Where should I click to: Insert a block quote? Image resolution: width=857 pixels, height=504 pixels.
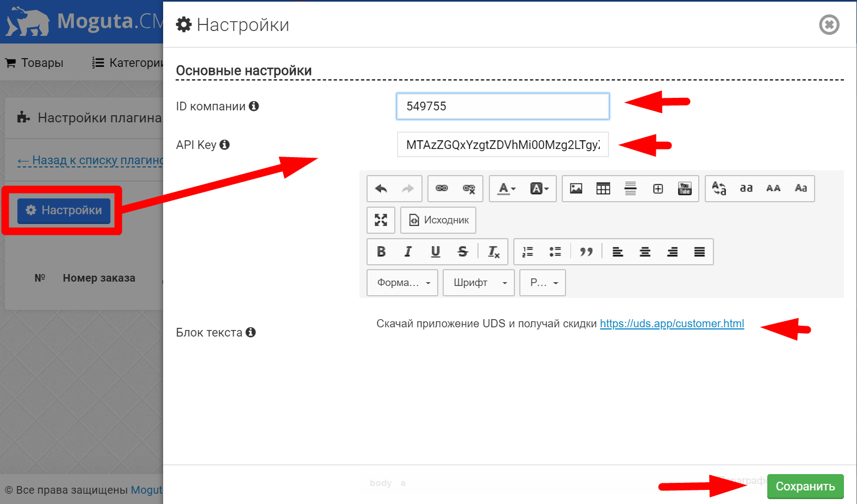(586, 252)
